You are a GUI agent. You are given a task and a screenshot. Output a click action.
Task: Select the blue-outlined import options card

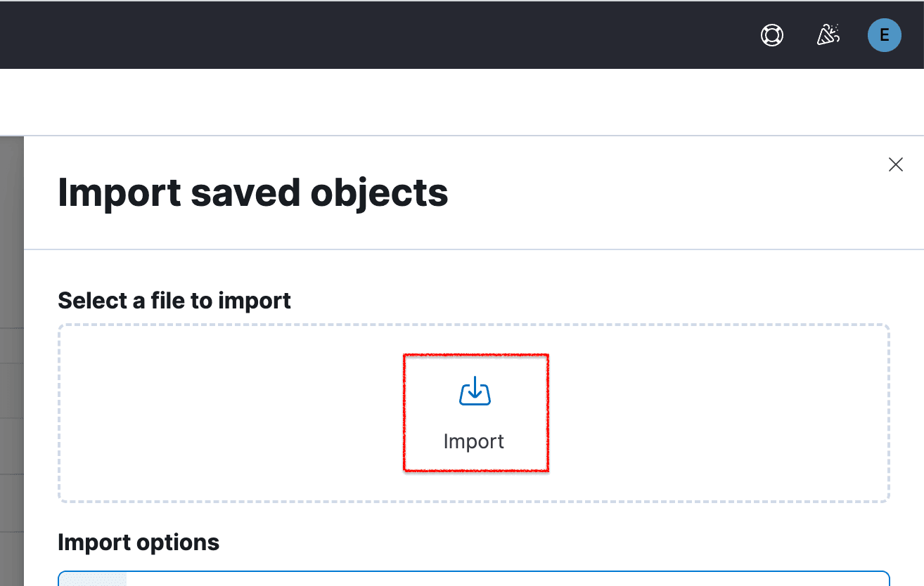[x=492, y=579]
